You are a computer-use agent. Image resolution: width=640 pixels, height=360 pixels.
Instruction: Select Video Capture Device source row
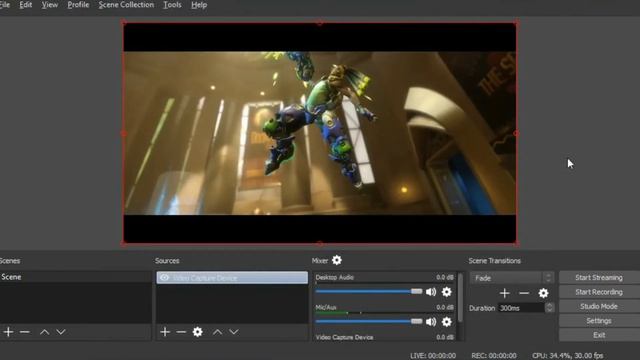click(232, 278)
